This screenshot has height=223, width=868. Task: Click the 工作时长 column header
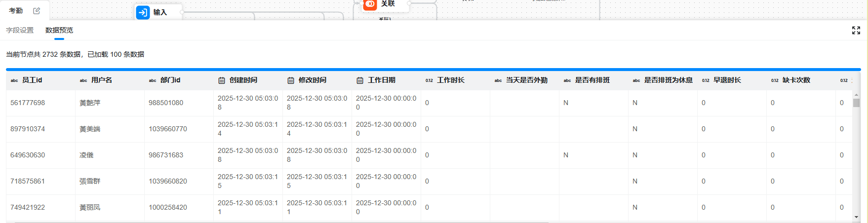[455, 80]
